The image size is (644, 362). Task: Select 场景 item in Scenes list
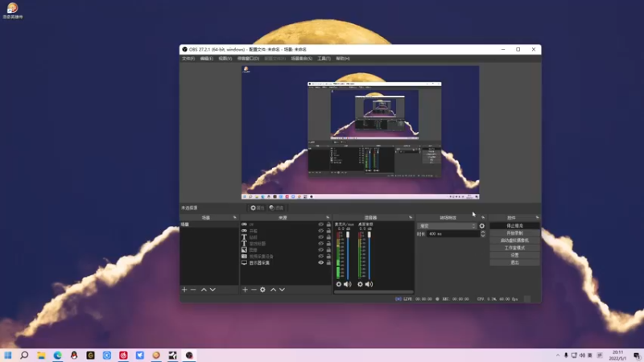[209, 224]
